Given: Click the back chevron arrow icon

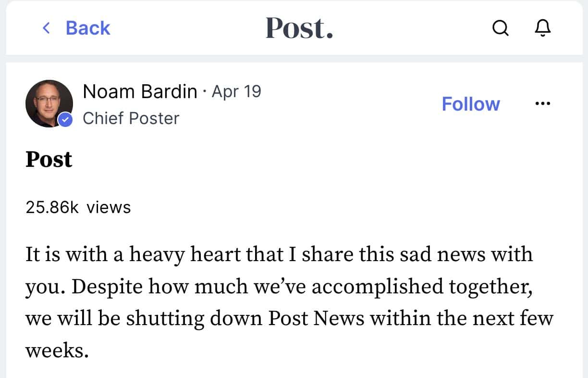Looking at the screenshot, I should coord(46,28).
